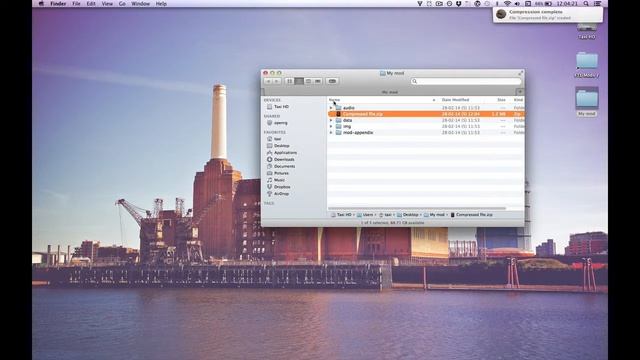The image size is (640, 360).
Task: Open the Apple menu
Action: (x=41, y=4)
